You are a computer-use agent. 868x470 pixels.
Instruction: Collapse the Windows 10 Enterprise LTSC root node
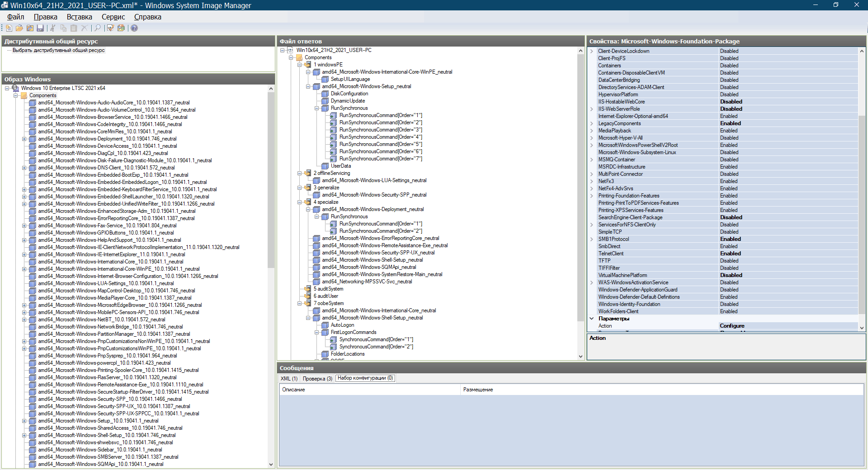tap(7, 88)
